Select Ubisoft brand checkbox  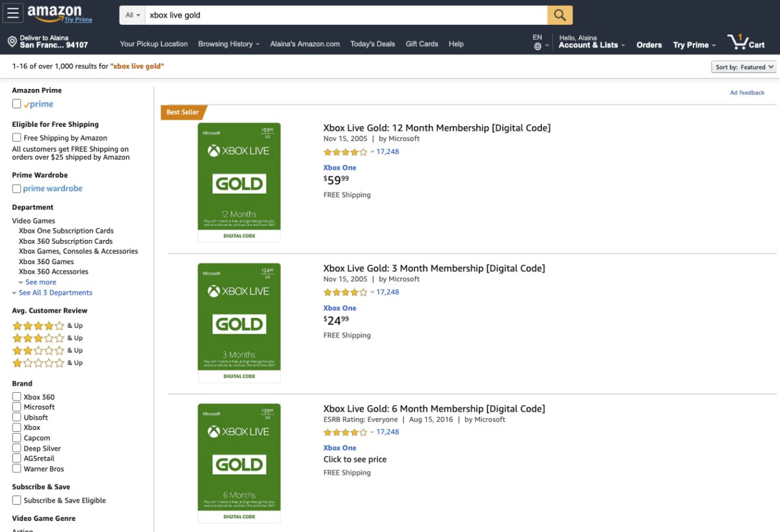click(x=16, y=417)
